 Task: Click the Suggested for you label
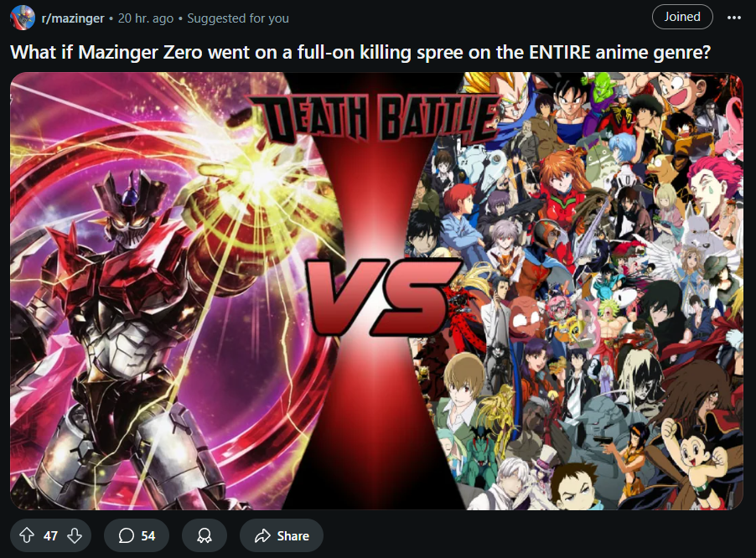pyautogui.click(x=238, y=18)
